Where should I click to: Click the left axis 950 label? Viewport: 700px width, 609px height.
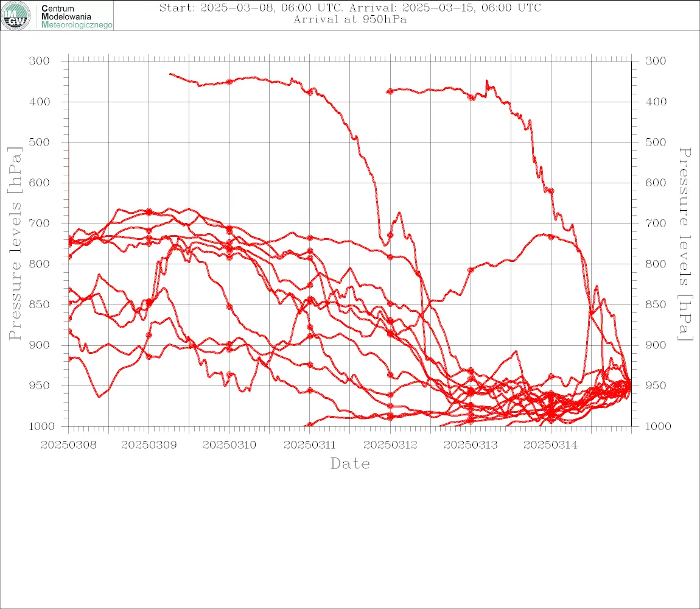pyautogui.click(x=40, y=385)
